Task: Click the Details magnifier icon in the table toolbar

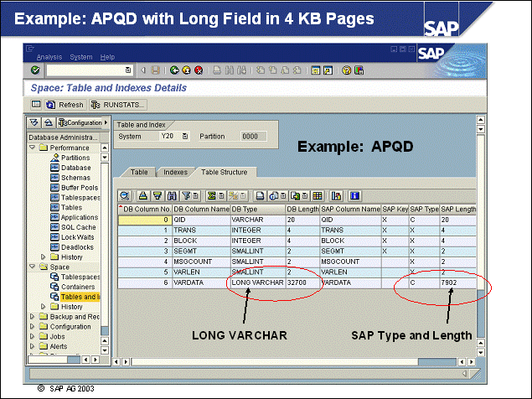Action: (x=126, y=195)
